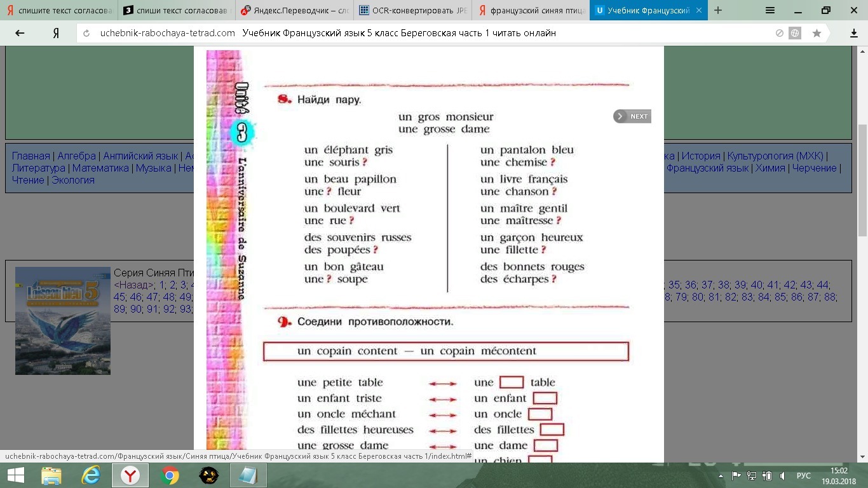Viewport: 868px width, 488px height.
Task: Open the dark round-face app in the taskbar
Action: tap(209, 475)
